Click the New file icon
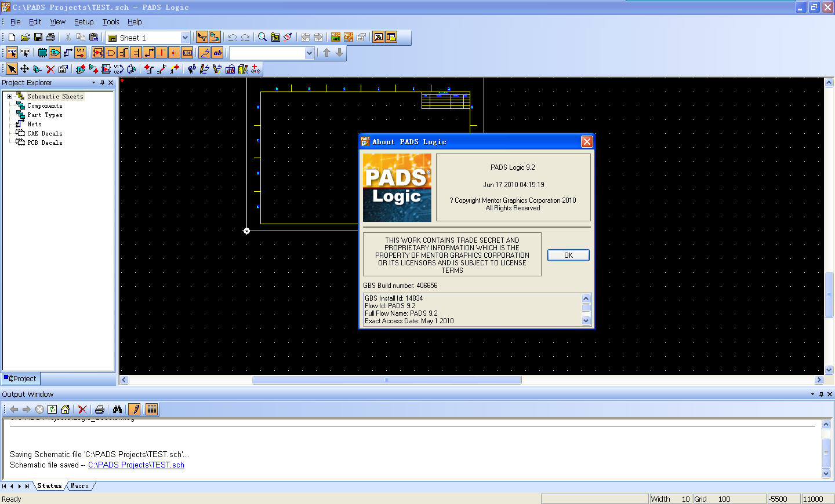 tap(12, 37)
